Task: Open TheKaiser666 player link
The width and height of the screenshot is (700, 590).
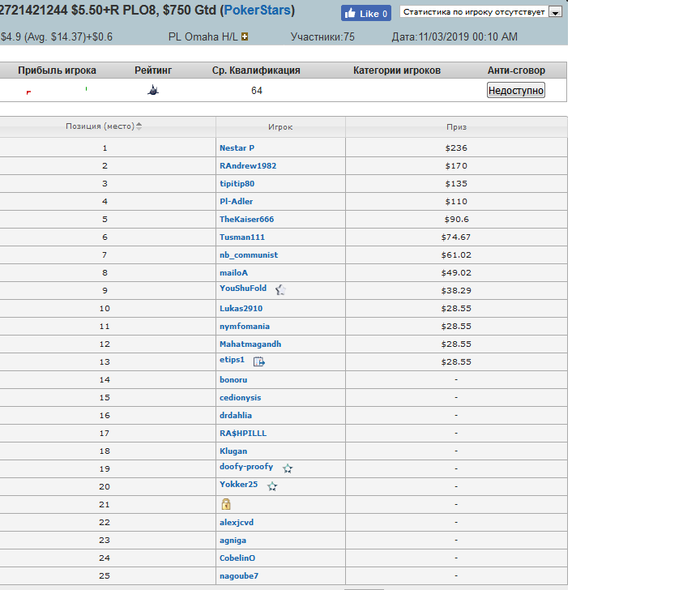Action: (246, 219)
